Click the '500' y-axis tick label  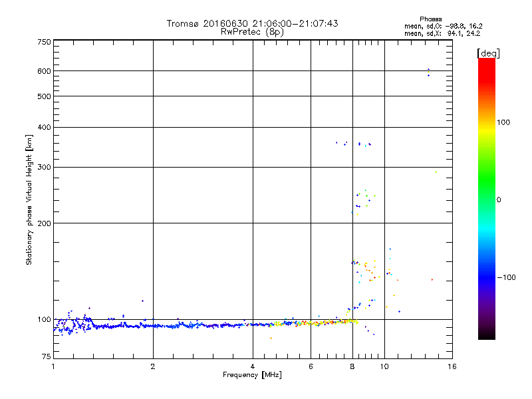pos(44,96)
